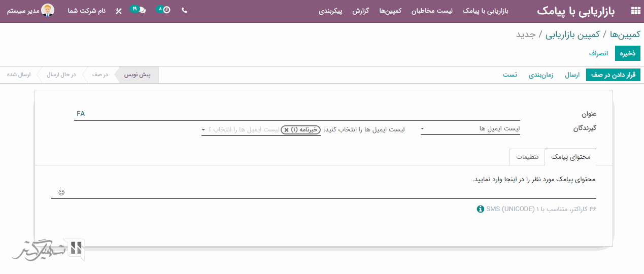Switch to the تنظیمات tab
This screenshot has height=274, width=644.
pos(527,157)
